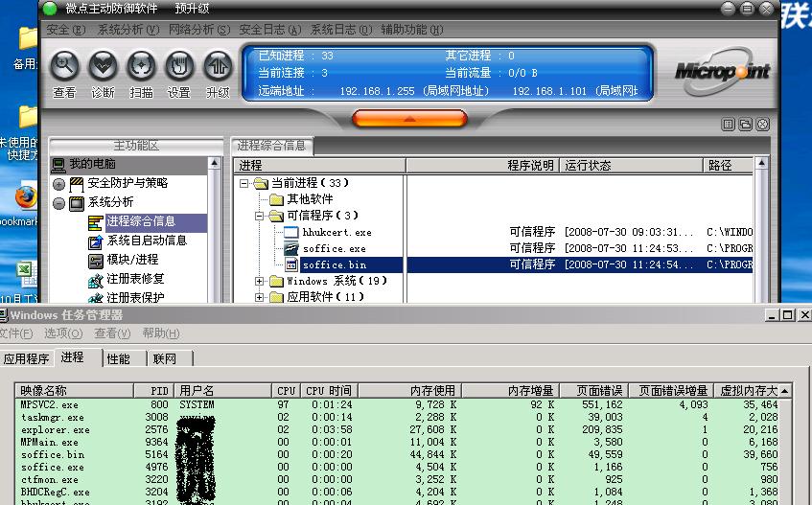The image size is (812, 505).
Task: Click the 进程综合信息 tab
Action: [x=271, y=146]
